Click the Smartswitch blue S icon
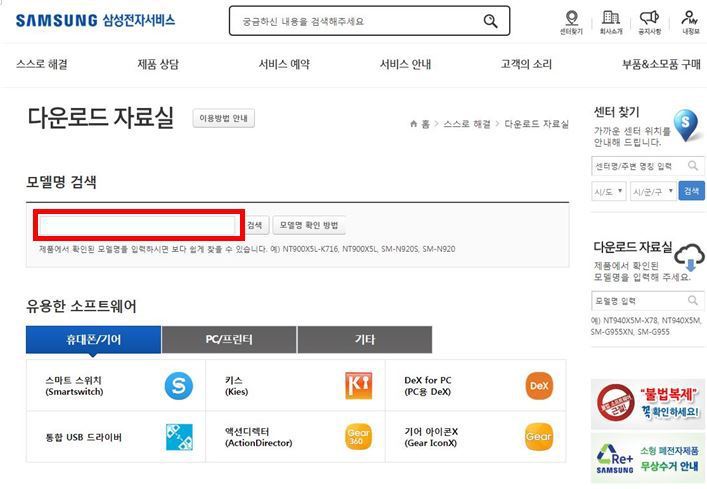 point(179,386)
